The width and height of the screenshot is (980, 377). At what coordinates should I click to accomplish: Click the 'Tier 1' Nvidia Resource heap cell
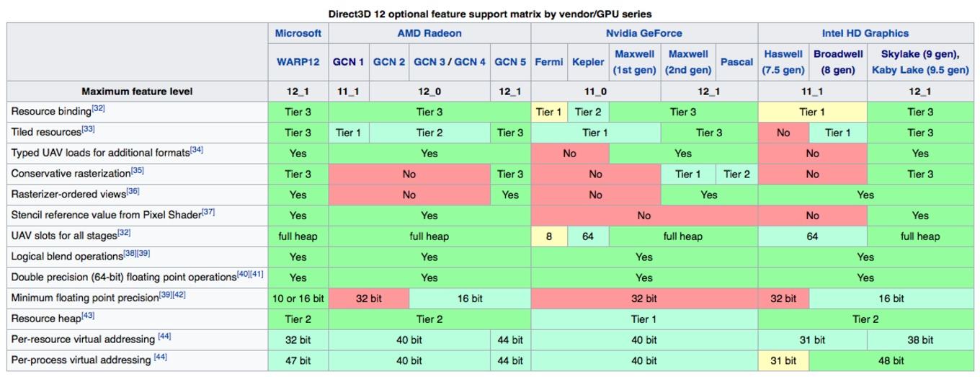(x=644, y=319)
